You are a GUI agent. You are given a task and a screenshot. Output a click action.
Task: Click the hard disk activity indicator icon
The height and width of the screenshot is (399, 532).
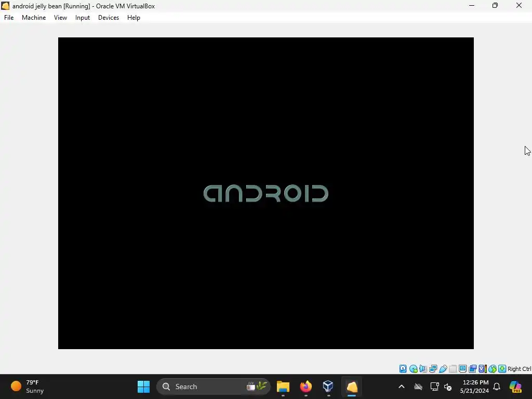pos(403,369)
